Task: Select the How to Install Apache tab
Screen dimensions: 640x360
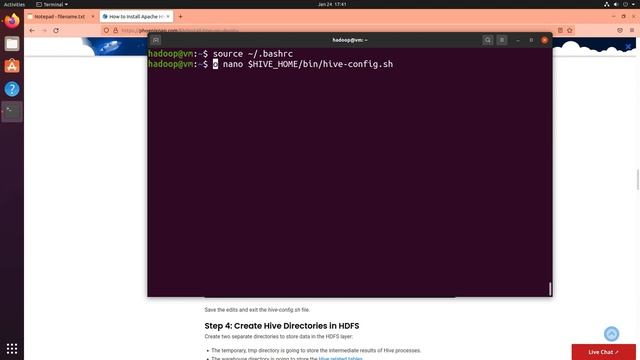Action: tap(136, 17)
